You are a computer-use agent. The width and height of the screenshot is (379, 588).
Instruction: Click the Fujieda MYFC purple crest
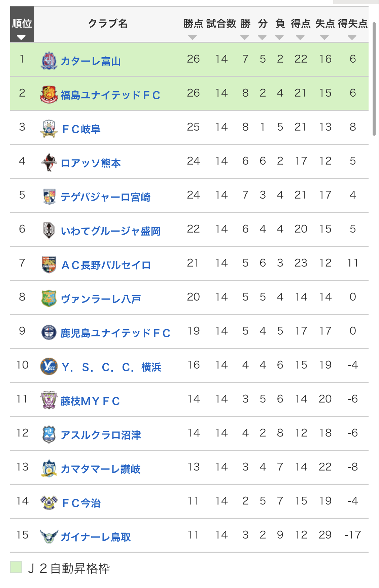click(x=49, y=401)
